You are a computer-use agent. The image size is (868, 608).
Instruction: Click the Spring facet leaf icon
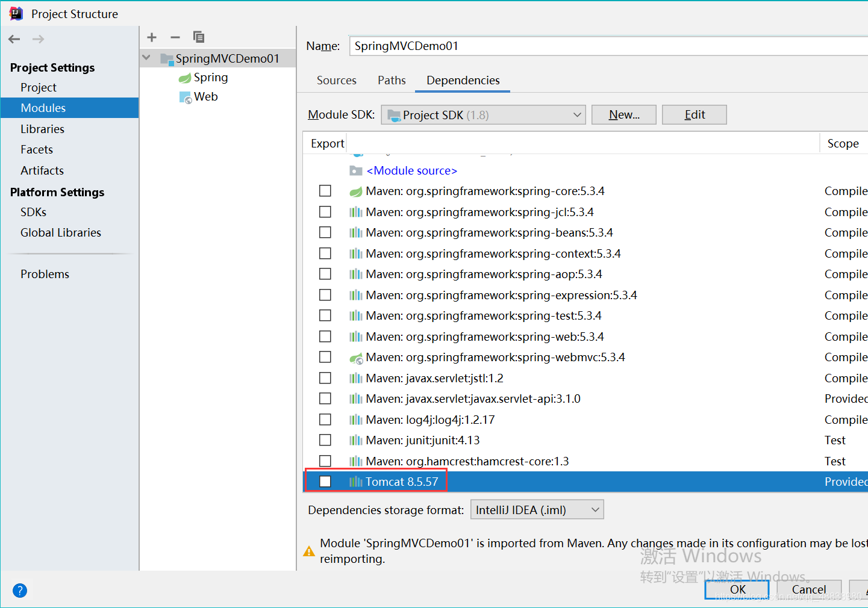[x=185, y=78]
